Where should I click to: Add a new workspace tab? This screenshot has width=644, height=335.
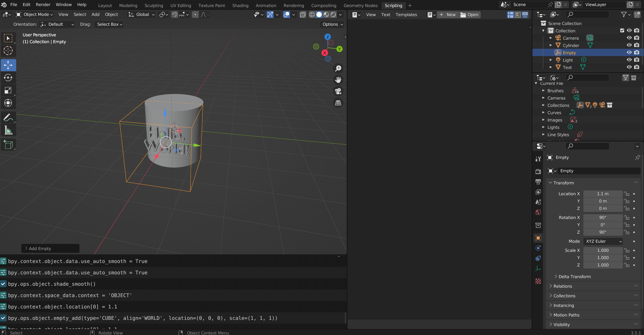(410, 5)
